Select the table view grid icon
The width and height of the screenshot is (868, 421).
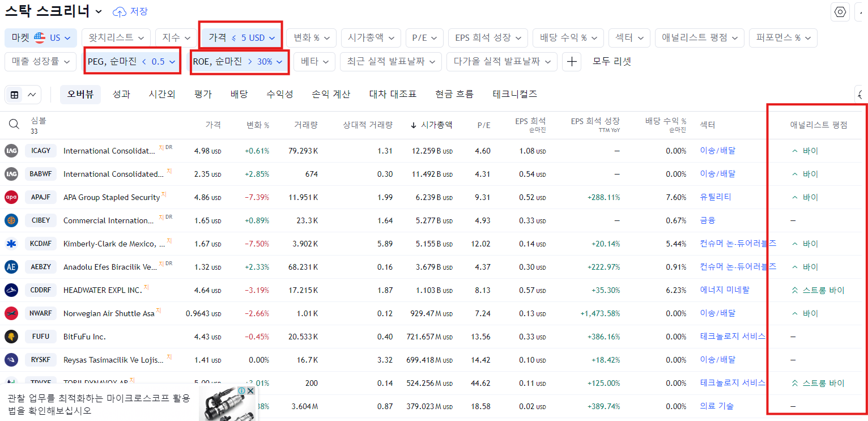15,95
